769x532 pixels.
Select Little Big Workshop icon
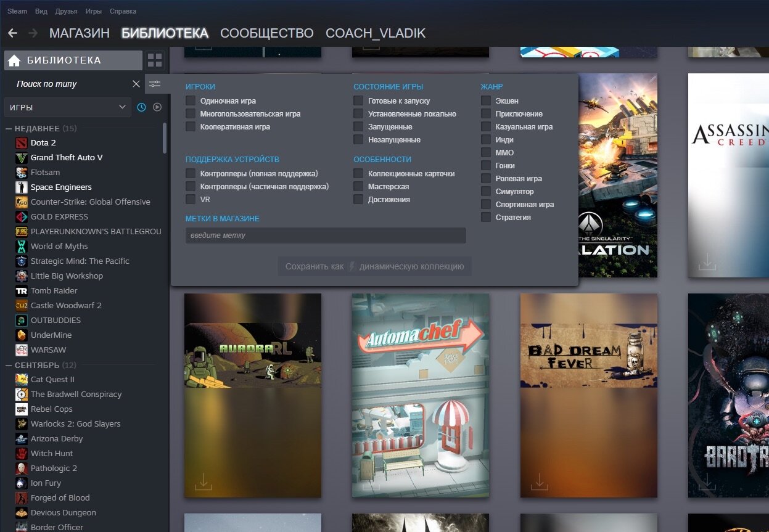(x=22, y=276)
